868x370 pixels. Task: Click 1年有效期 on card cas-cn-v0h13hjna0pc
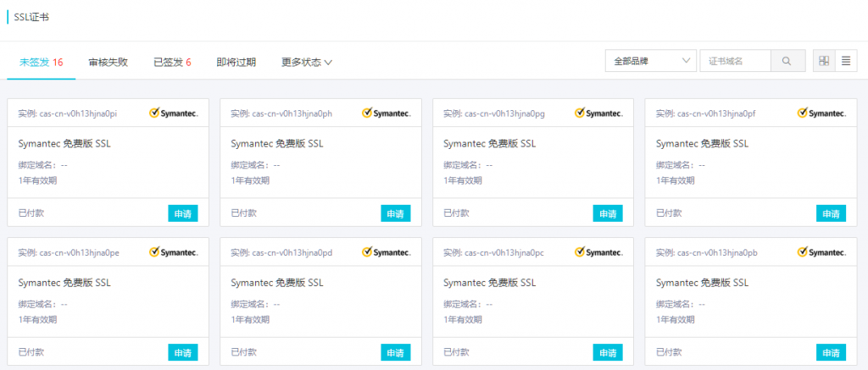(463, 319)
